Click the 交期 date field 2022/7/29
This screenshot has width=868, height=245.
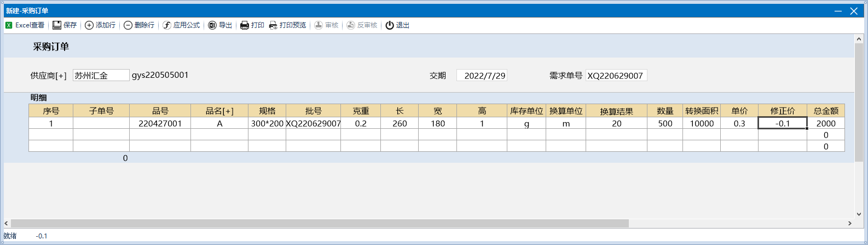[x=482, y=76]
